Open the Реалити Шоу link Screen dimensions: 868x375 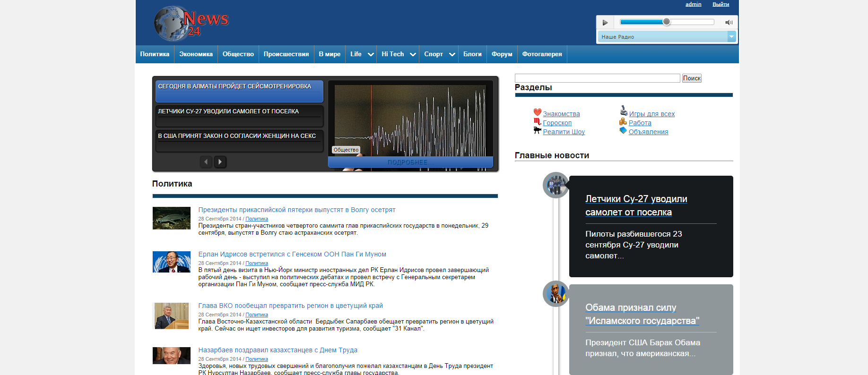(x=564, y=132)
